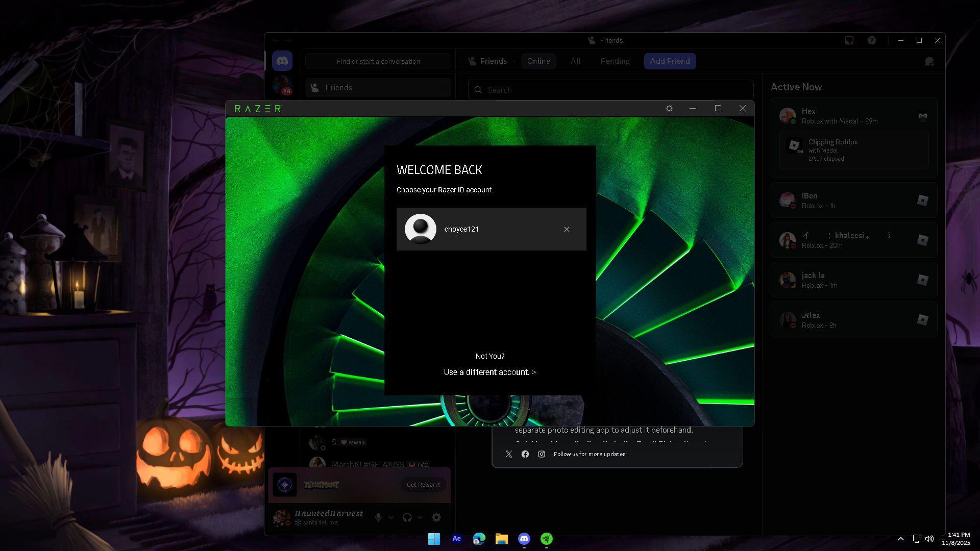Image resolution: width=980 pixels, height=551 pixels.
Task: Click new group DM icon
Action: tap(929, 61)
